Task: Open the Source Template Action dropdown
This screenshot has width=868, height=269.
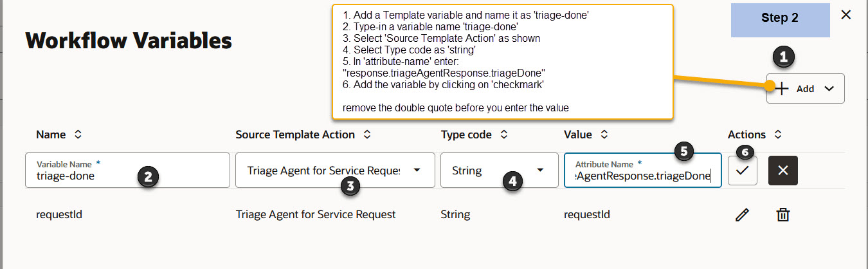Action: pos(335,170)
